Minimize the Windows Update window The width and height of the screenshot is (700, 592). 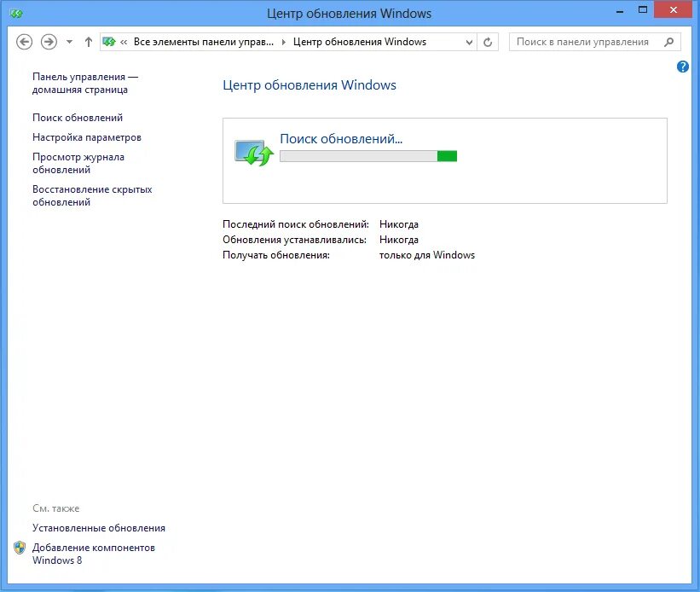[x=620, y=11]
